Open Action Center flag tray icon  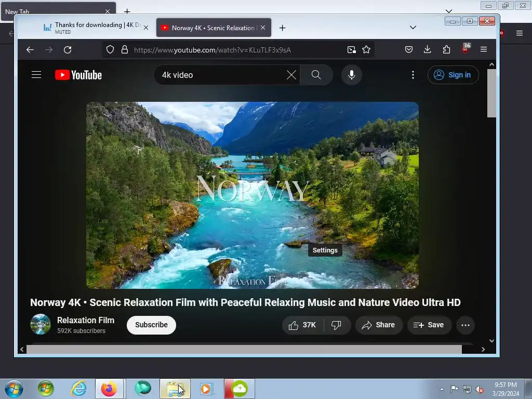pos(454,389)
